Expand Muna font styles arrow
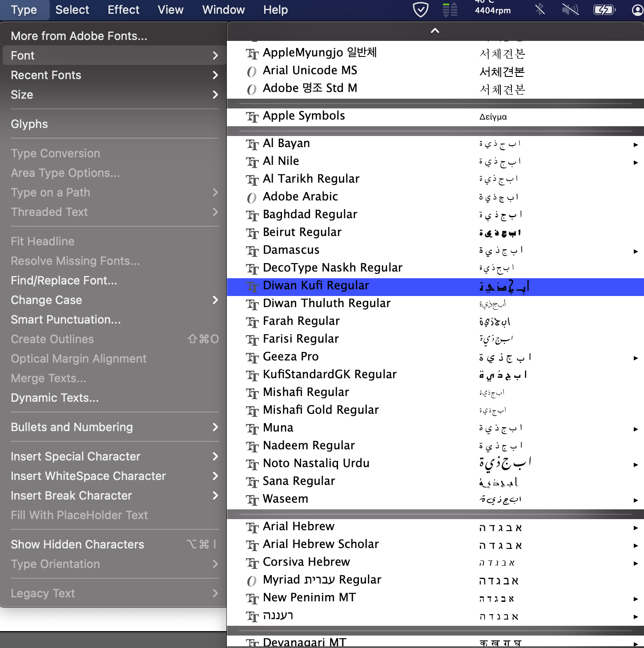The image size is (644, 648). [636, 429]
